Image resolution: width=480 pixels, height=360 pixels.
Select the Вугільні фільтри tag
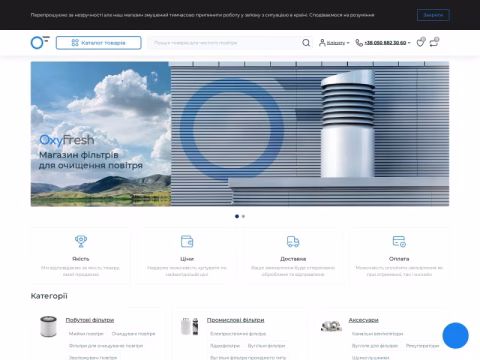[266, 346]
